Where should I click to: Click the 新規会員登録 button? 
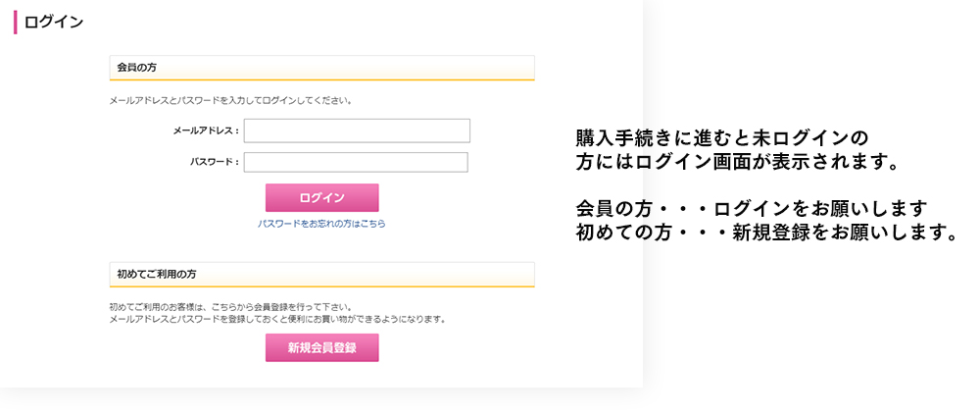[321, 347]
